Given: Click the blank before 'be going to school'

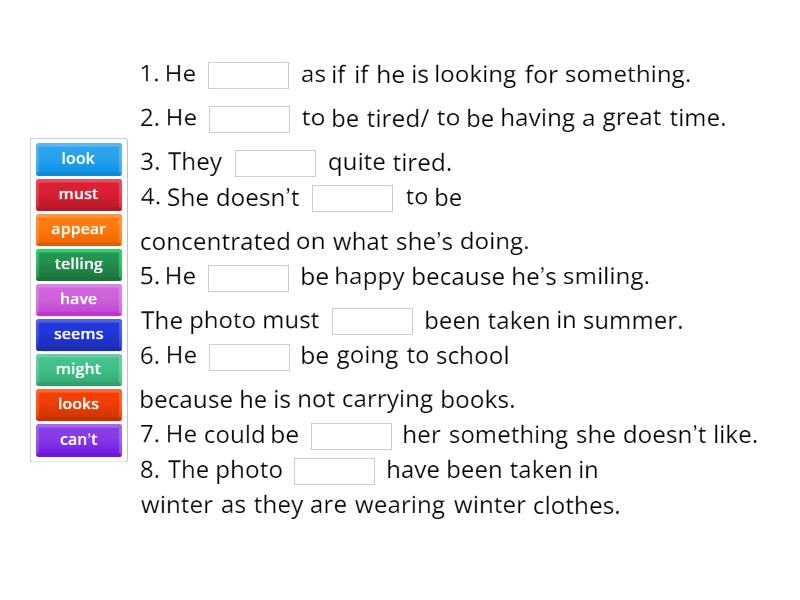Looking at the screenshot, I should point(249,357).
